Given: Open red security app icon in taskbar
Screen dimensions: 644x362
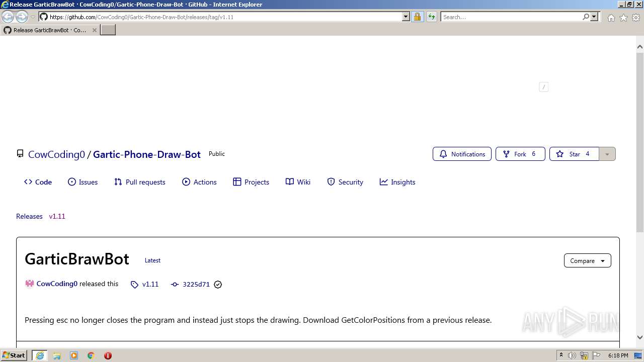Looking at the screenshot, I should pos(108,355).
